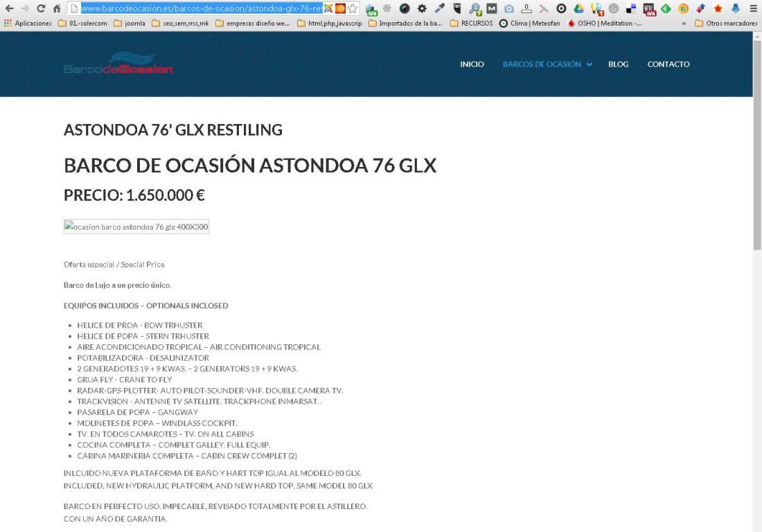Open the M mail extension icon
Viewport: 762px width, 532px height.
pyautogui.click(x=492, y=8)
